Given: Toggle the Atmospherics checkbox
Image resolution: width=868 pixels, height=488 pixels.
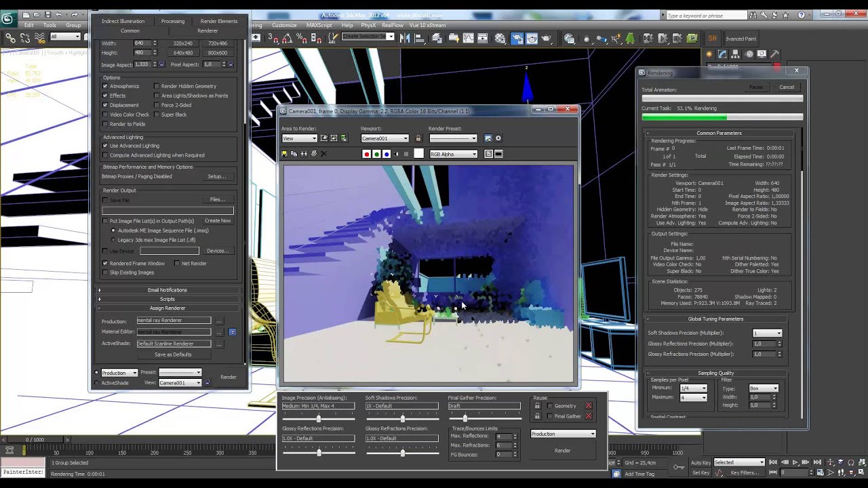Looking at the screenshot, I should (105, 86).
